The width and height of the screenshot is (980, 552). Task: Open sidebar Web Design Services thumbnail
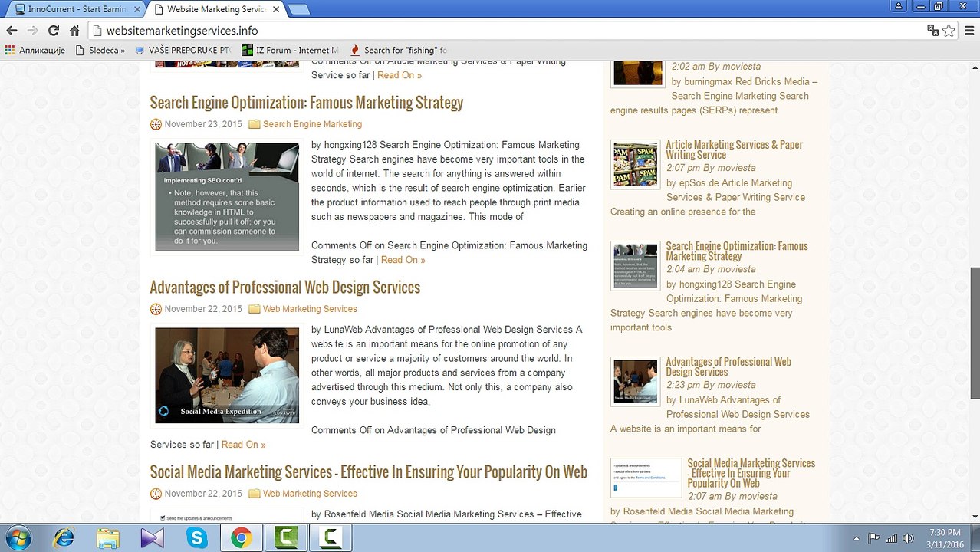[636, 382]
